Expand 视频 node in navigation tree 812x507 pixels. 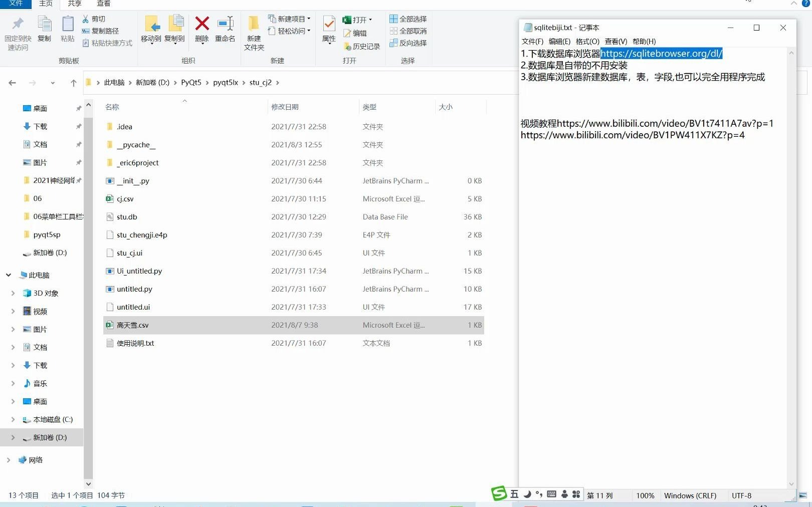click(13, 312)
